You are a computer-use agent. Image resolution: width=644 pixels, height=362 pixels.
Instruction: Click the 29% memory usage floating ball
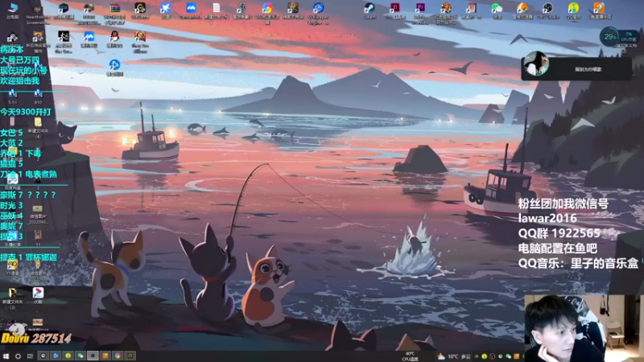pyautogui.click(x=609, y=37)
